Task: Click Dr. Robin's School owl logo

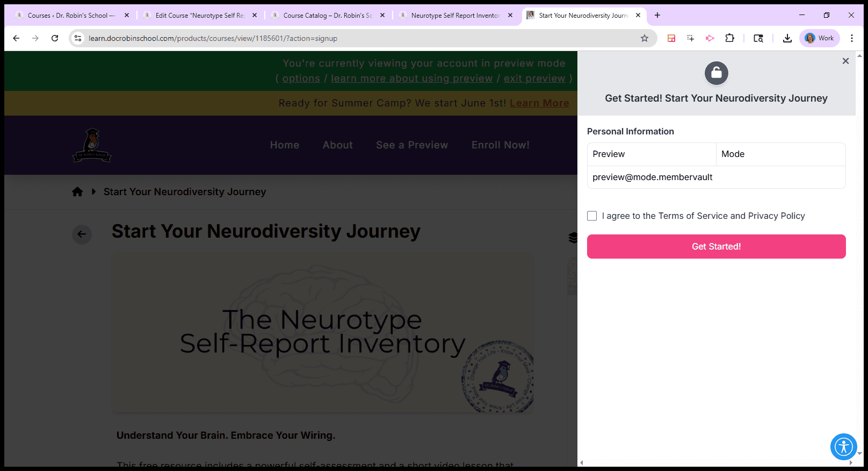Action: 92,145
